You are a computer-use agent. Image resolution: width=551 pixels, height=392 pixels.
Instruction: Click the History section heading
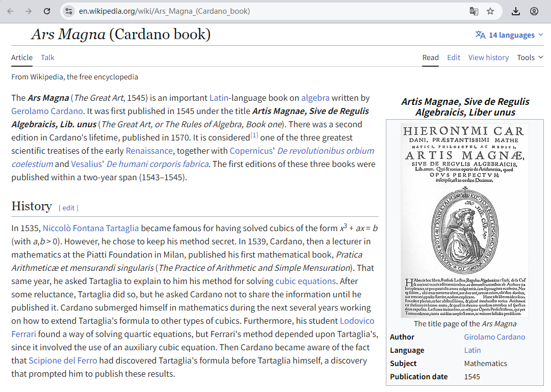32,206
